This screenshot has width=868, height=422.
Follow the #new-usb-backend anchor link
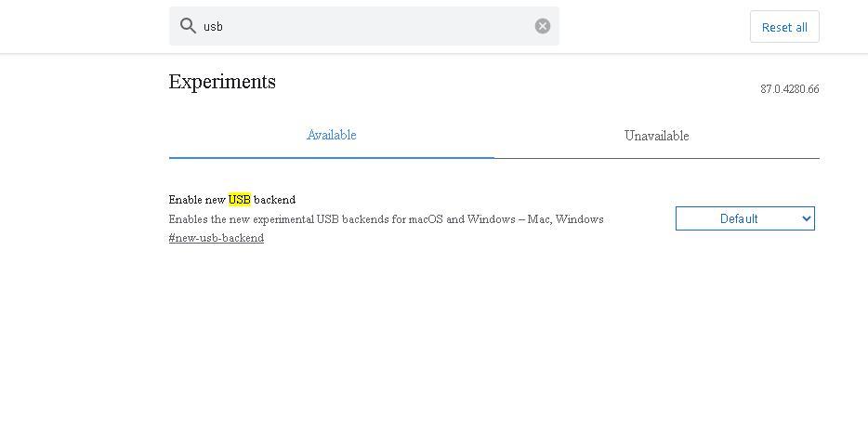coord(216,238)
